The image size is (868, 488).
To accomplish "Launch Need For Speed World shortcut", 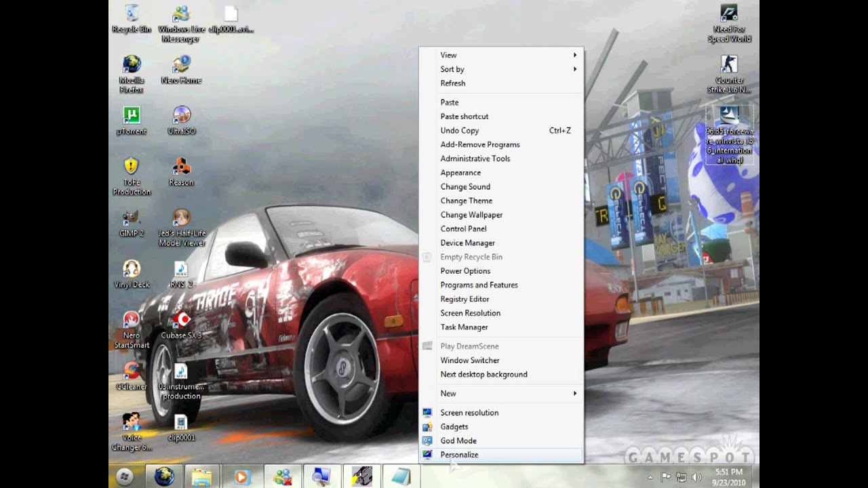I will click(729, 23).
